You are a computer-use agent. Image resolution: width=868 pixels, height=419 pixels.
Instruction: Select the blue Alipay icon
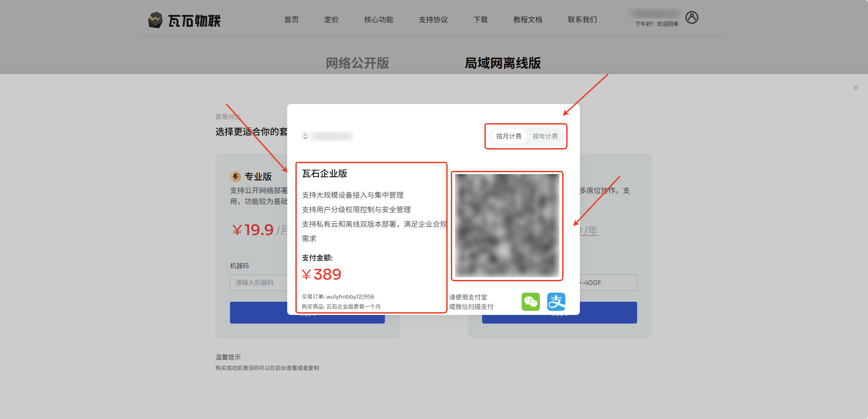[x=556, y=302]
